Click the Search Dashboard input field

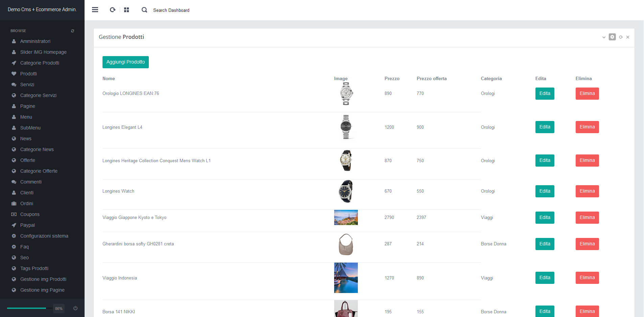coord(171,10)
